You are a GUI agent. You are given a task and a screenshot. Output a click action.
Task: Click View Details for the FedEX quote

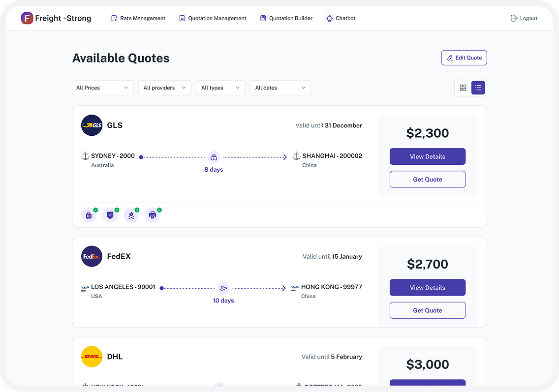(427, 288)
